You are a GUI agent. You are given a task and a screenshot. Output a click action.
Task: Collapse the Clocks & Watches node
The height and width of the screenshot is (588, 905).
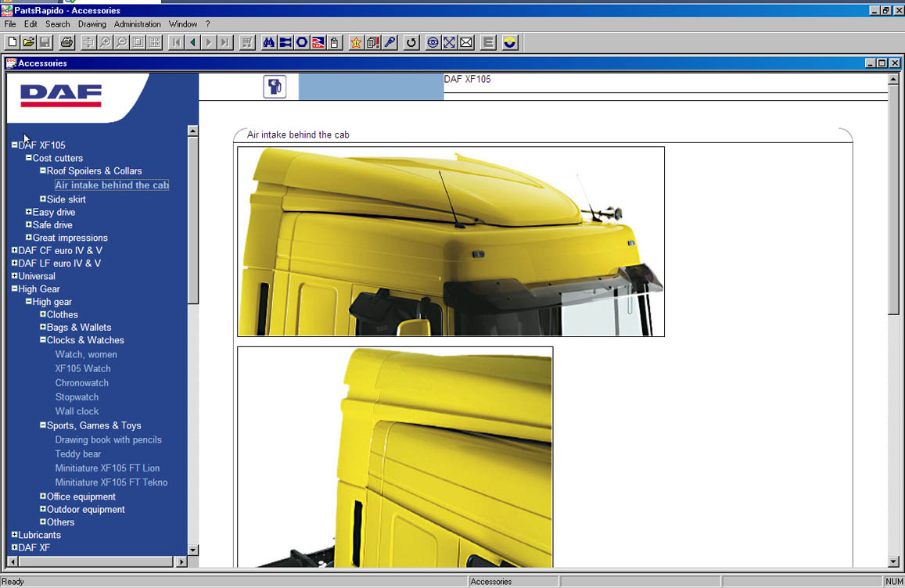[43, 340]
